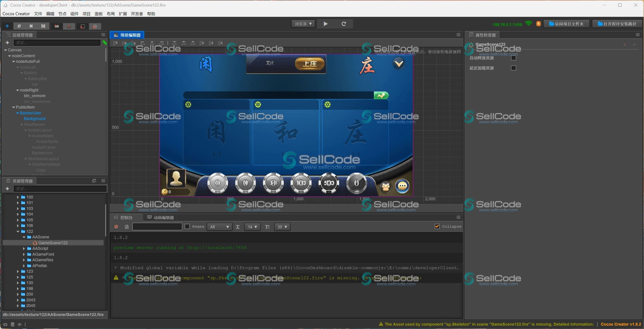Open the 组件 menu

(74, 14)
